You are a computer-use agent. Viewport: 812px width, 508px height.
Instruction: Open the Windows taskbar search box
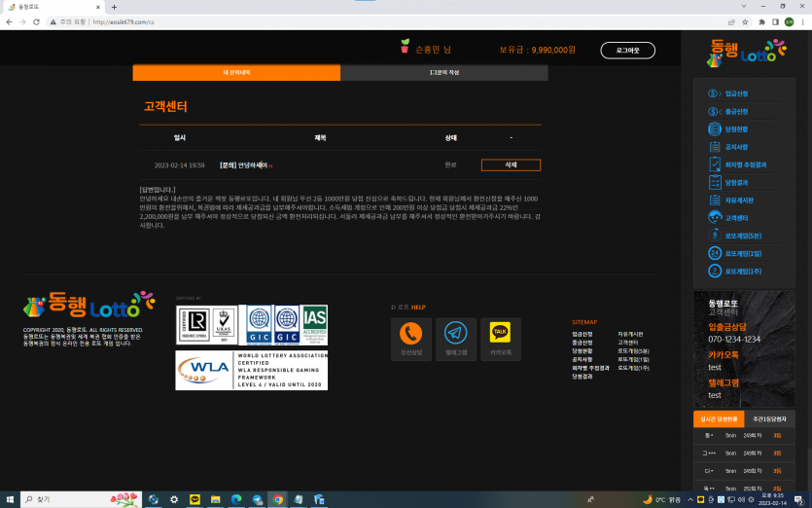tap(82, 499)
